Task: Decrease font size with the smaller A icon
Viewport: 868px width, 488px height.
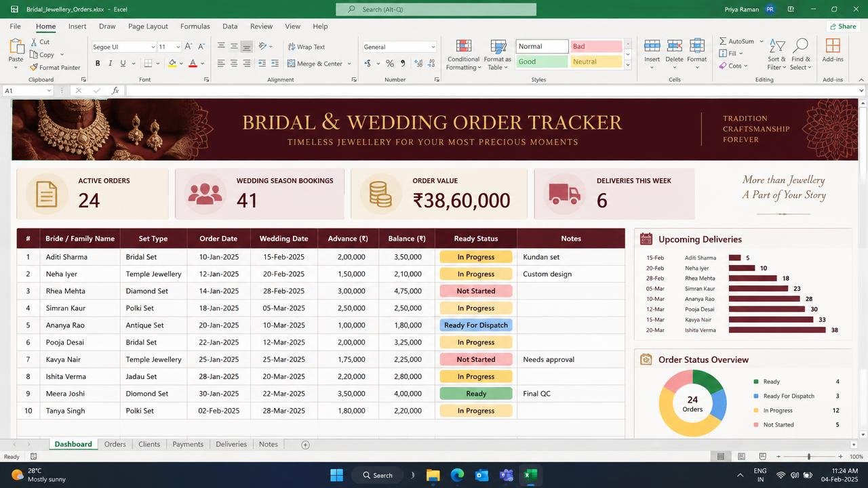Action: [x=201, y=47]
